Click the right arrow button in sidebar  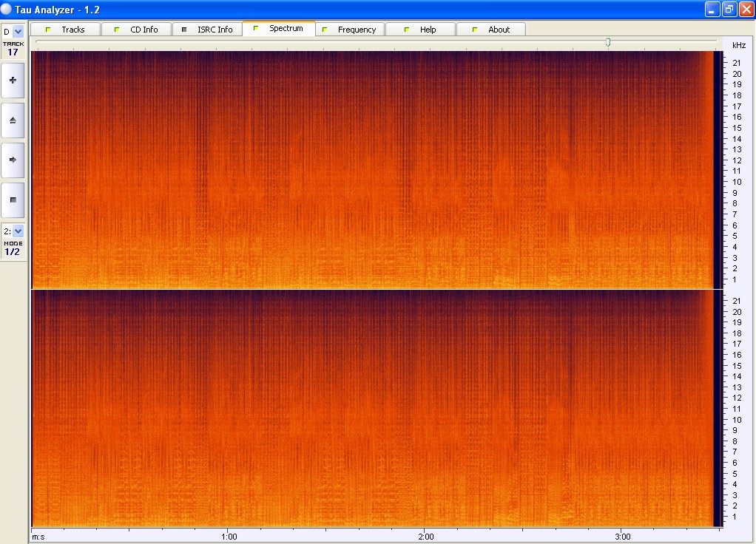pyautogui.click(x=13, y=160)
